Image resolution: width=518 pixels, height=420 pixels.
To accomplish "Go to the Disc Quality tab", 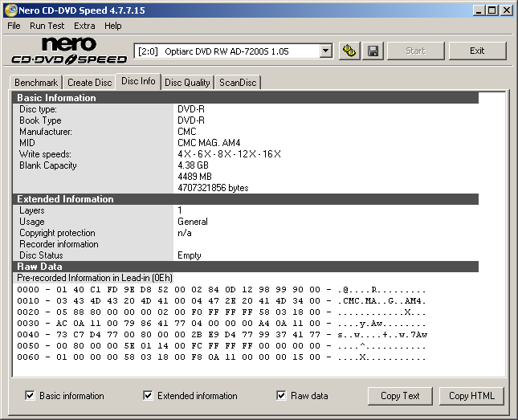I will [187, 83].
